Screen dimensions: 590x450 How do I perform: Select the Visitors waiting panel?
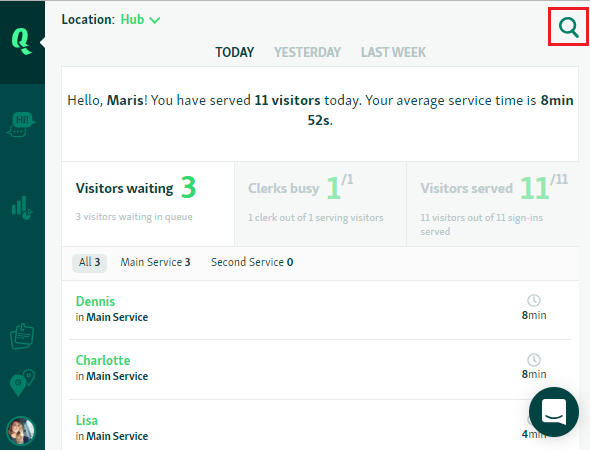[148, 204]
